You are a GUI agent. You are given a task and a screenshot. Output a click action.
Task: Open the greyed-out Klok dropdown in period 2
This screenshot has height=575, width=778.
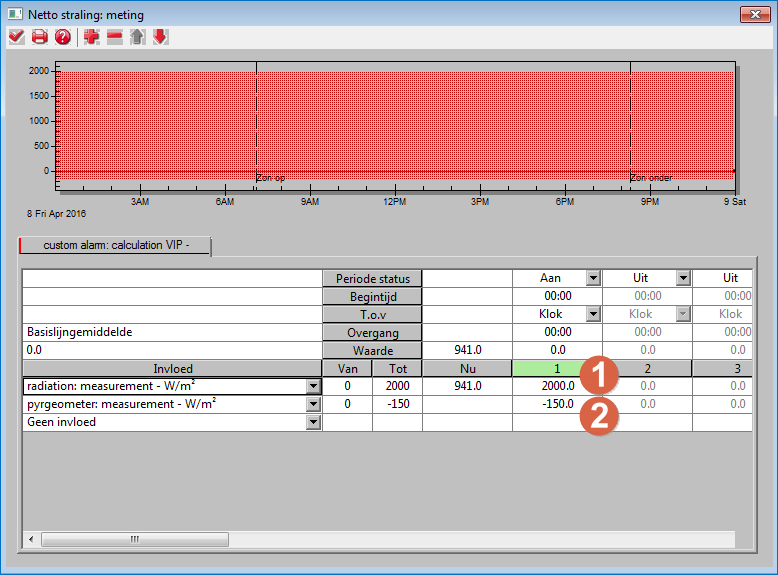coord(683,314)
